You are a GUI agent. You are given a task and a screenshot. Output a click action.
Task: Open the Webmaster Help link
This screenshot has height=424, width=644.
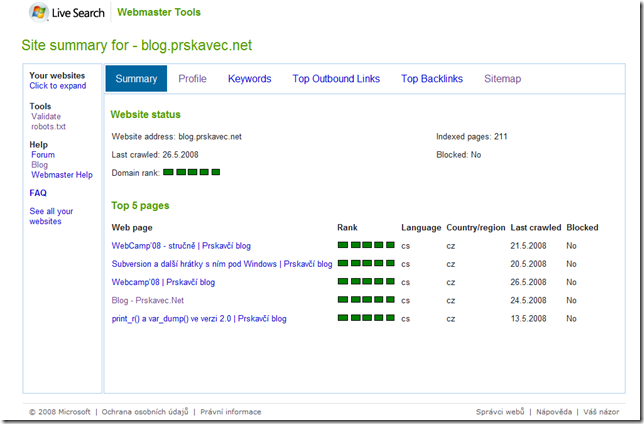click(x=62, y=175)
